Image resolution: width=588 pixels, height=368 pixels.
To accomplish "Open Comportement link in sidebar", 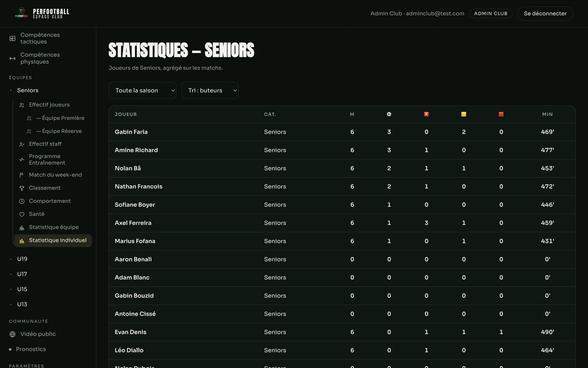I will coord(50,201).
